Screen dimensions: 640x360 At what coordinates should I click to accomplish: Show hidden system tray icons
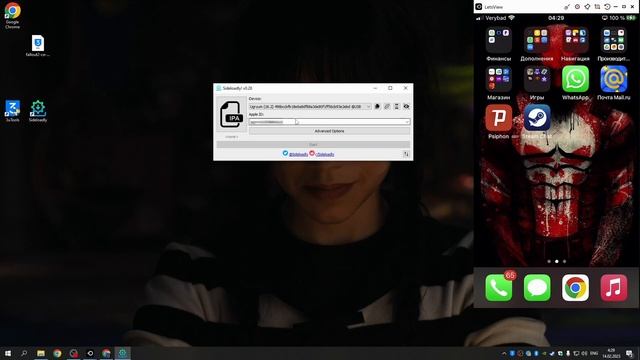click(504, 353)
